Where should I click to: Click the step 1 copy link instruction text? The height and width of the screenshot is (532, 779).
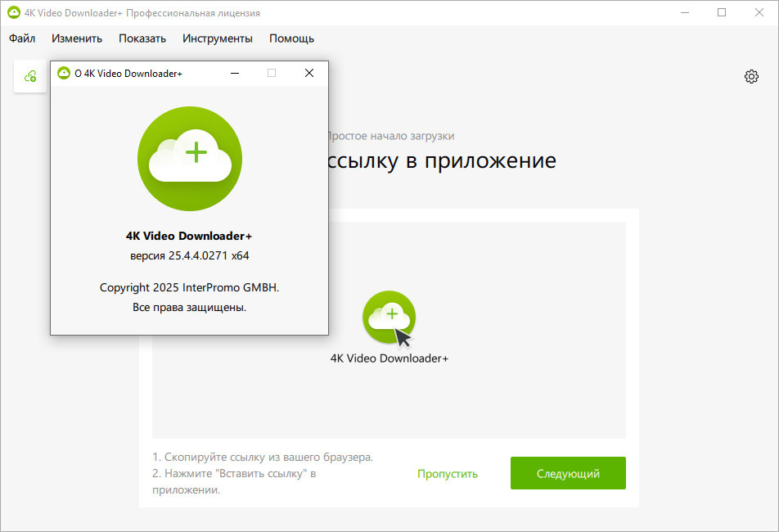click(x=263, y=457)
